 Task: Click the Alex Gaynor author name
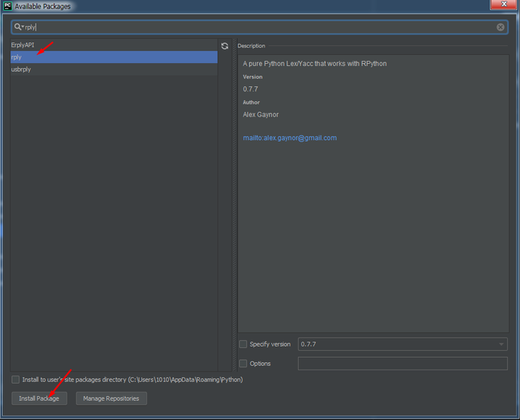coord(261,114)
